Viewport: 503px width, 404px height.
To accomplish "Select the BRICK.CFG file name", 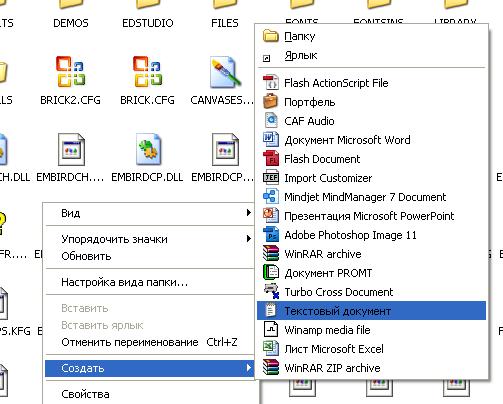I will [x=147, y=100].
